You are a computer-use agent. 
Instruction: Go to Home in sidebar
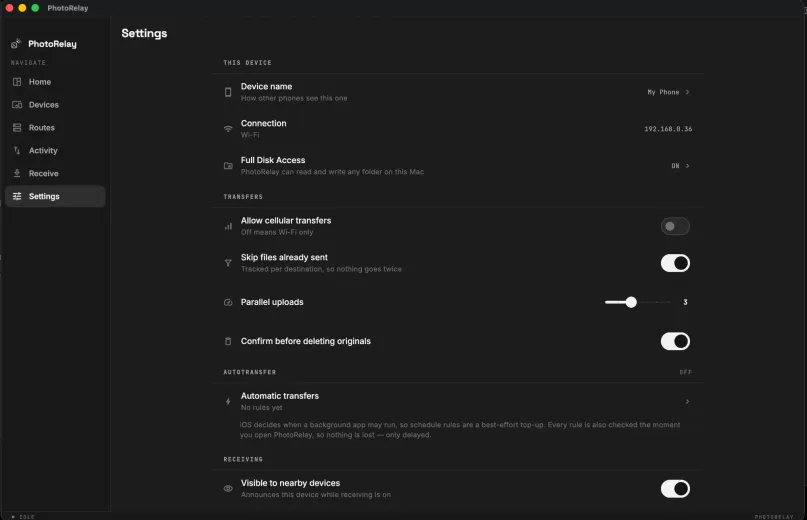[x=55, y=82]
